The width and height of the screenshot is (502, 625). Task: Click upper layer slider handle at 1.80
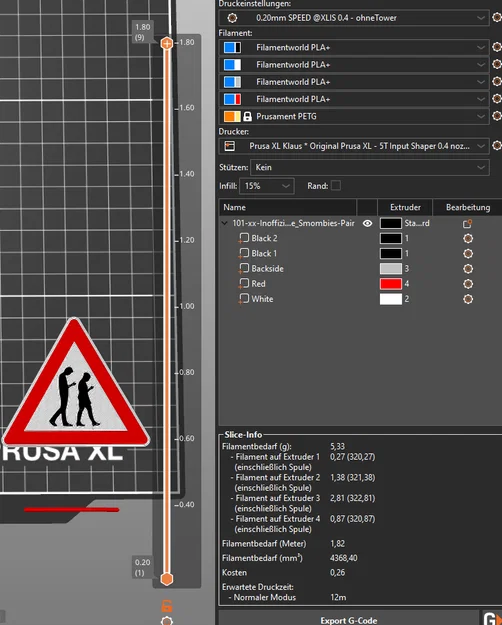(167, 43)
